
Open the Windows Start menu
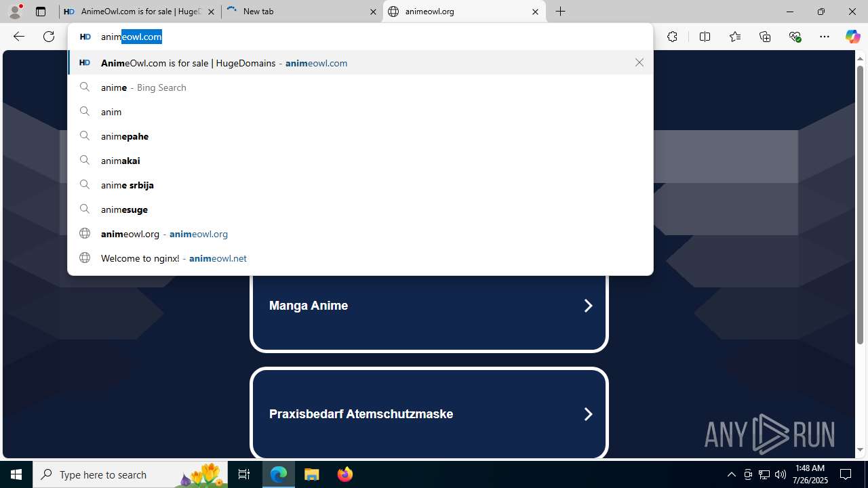point(16,474)
